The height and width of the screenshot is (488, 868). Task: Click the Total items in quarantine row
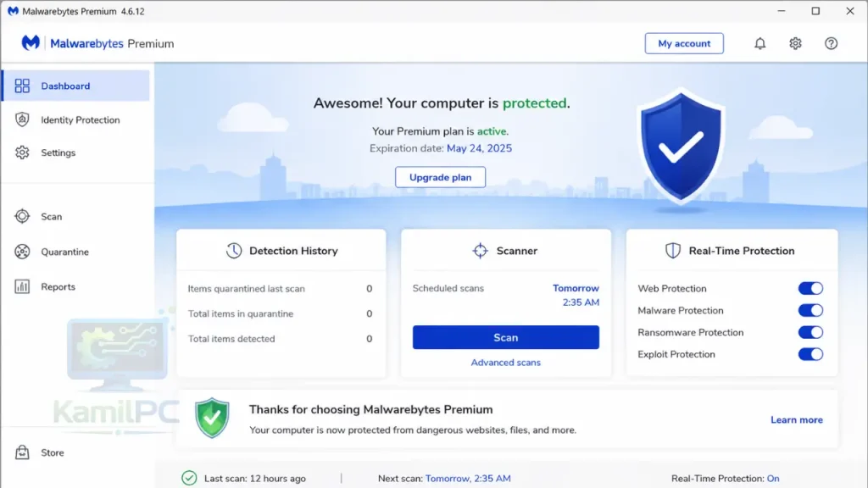[x=281, y=313]
